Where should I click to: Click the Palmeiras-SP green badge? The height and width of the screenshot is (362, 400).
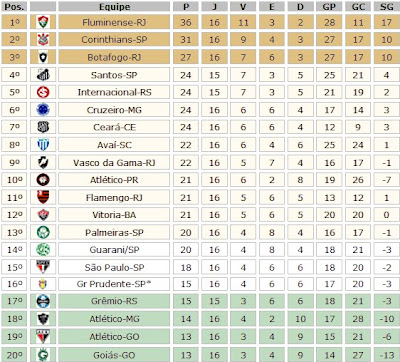43,232
